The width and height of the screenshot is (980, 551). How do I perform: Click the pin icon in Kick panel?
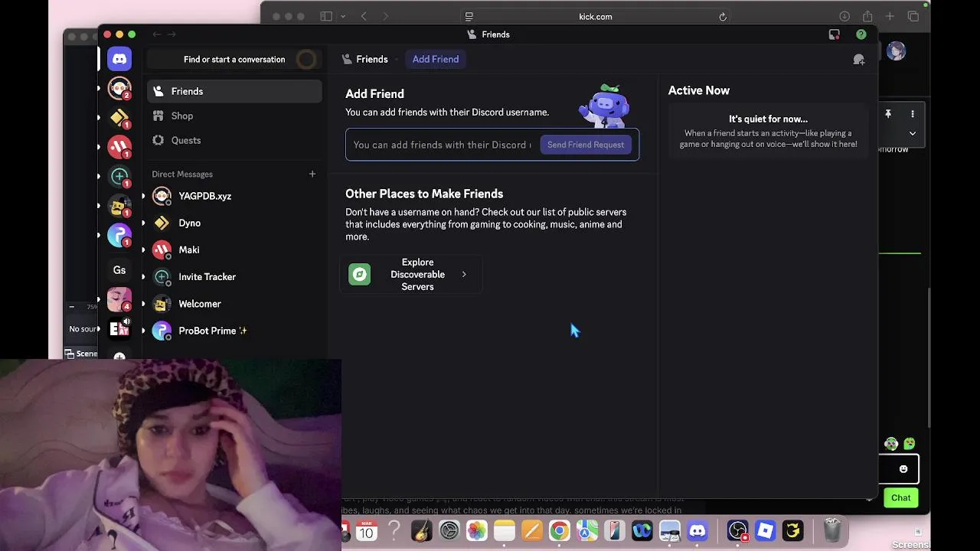[888, 114]
